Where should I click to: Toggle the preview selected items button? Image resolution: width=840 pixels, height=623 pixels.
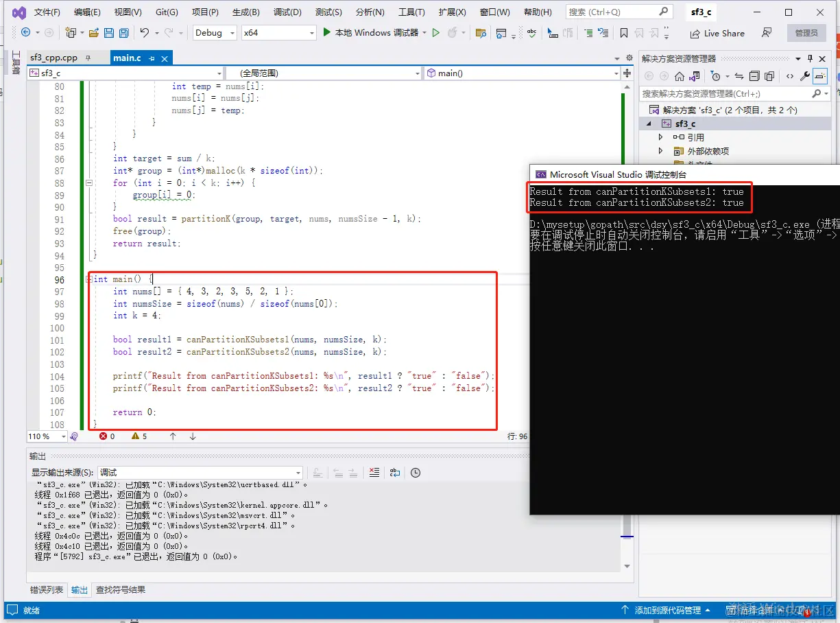click(820, 76)
